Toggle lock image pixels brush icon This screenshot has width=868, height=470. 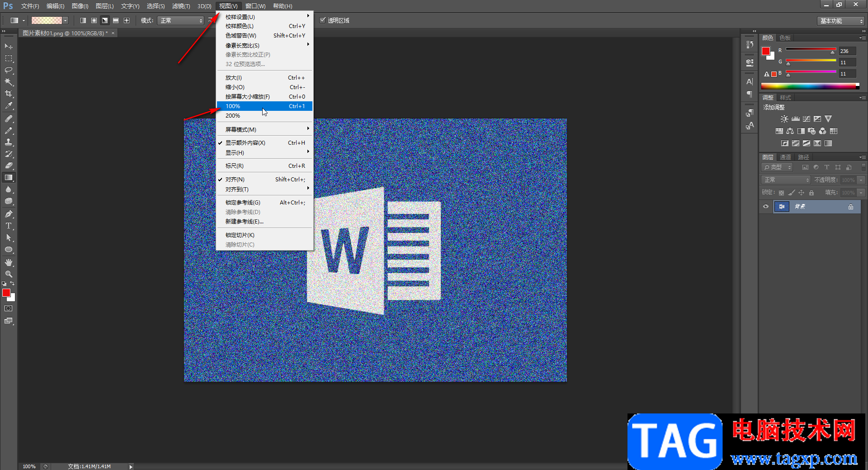pyautogui.click(x=792, y=193)
